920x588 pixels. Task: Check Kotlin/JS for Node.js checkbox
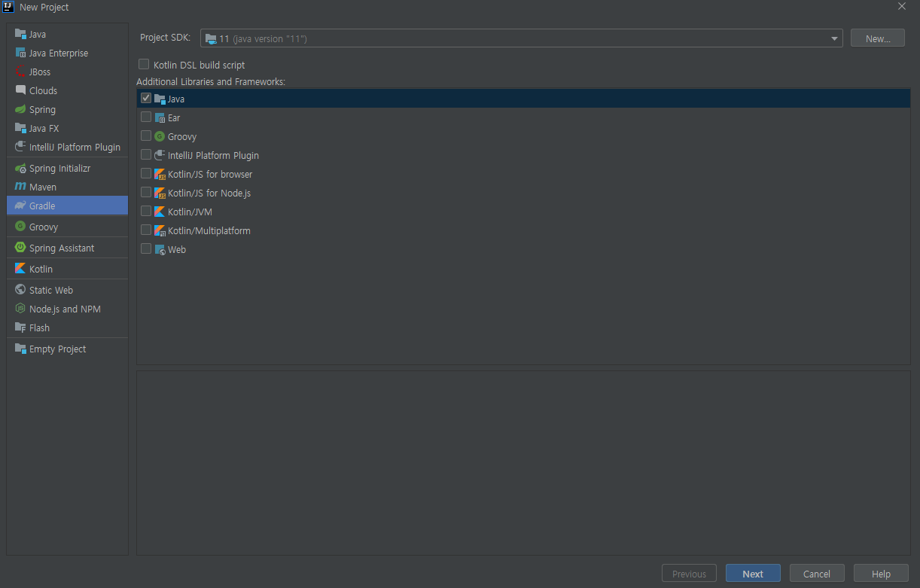[146, 192]
